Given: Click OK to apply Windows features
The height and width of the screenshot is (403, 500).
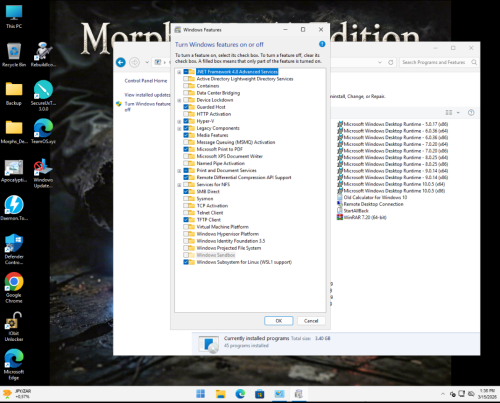Looking at the screenshot, I should pos(279,321).
